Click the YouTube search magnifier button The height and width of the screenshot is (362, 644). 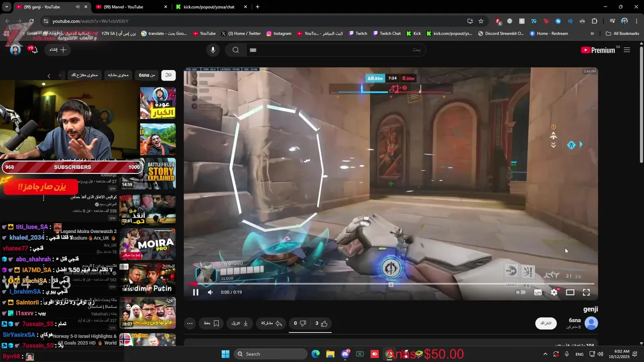[x=235, y=50]
